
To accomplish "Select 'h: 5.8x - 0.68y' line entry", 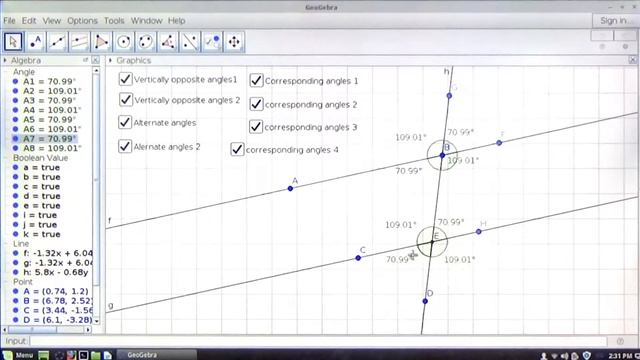I will point(56,272).
